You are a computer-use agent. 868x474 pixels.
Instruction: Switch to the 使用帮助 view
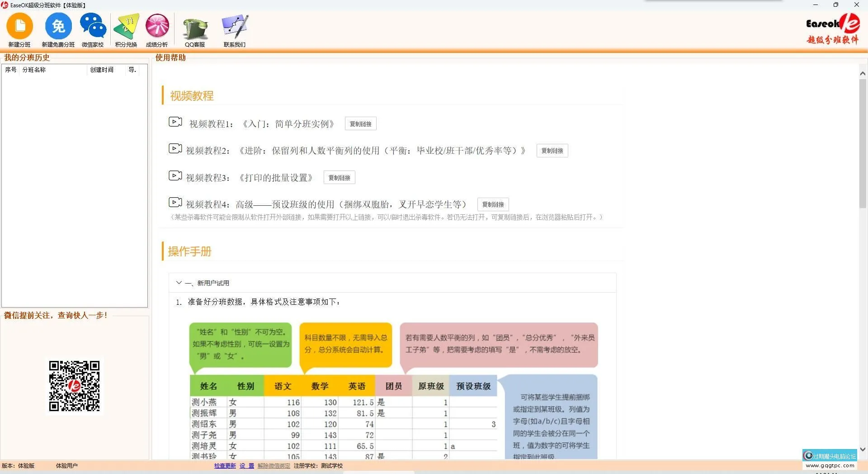(x=171, y=58)
